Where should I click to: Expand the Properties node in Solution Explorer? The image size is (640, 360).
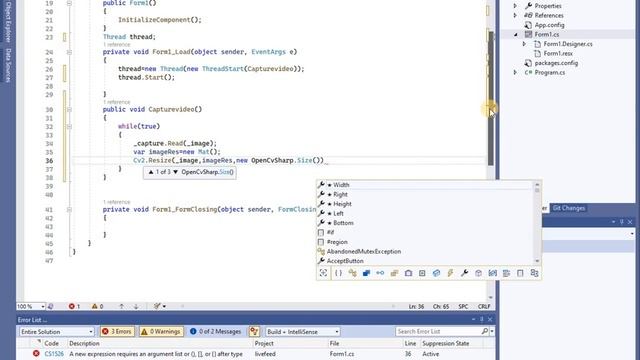pos(515,6)
